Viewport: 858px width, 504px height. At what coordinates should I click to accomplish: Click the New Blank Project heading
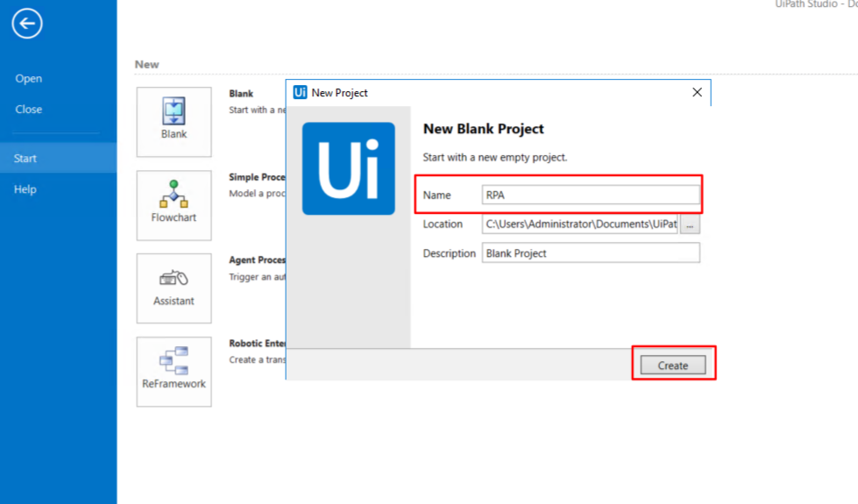pos(484,129)
